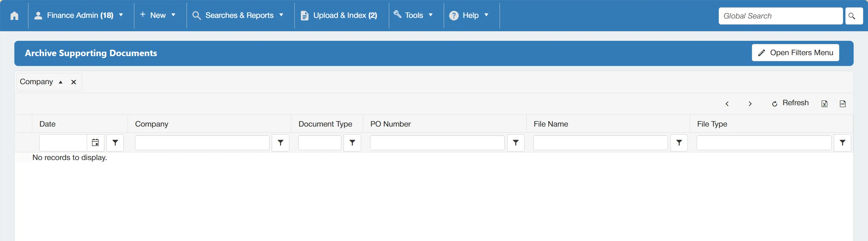Export the grid to Excel
Image resolution: width=868 pixels, height=241 pixels.
[824, 104]
